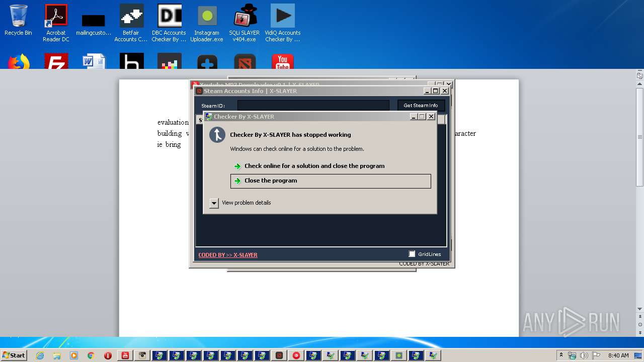Switch to YouTube downloader taskbar item

[125, 355]
